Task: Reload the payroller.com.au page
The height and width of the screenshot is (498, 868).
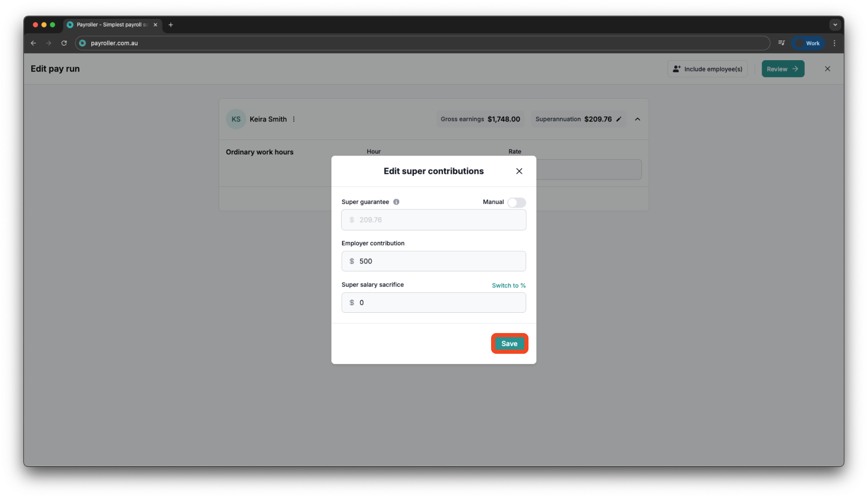Action: click(64, 43)
